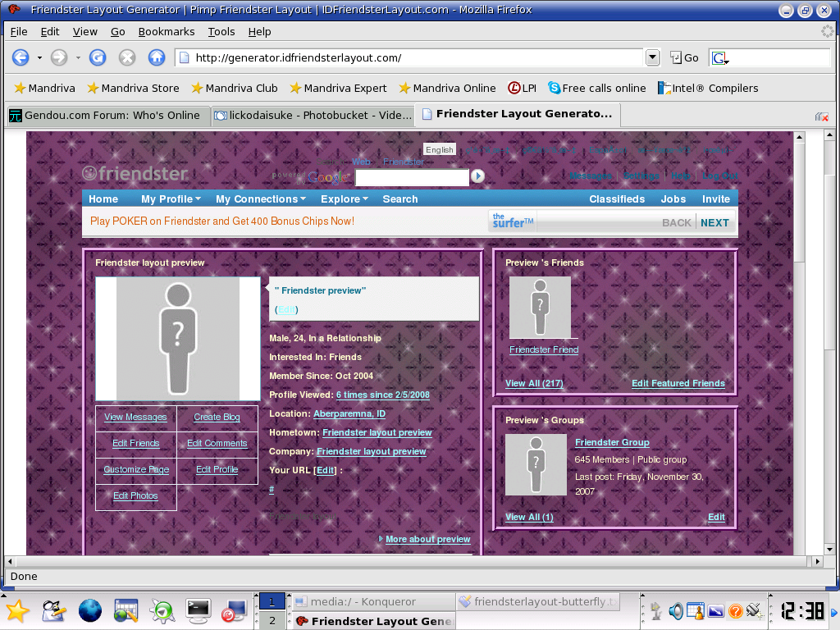Expand the My Connections dropdown menu
This screenshot has height=630, width=840.
(261, 199)
